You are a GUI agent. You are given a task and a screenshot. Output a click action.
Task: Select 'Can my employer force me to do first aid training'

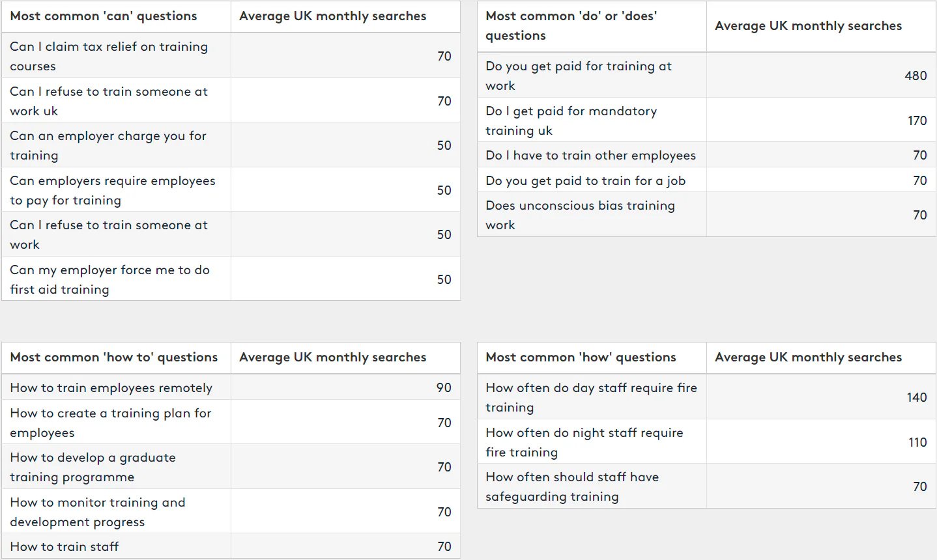tap(109, 279)
